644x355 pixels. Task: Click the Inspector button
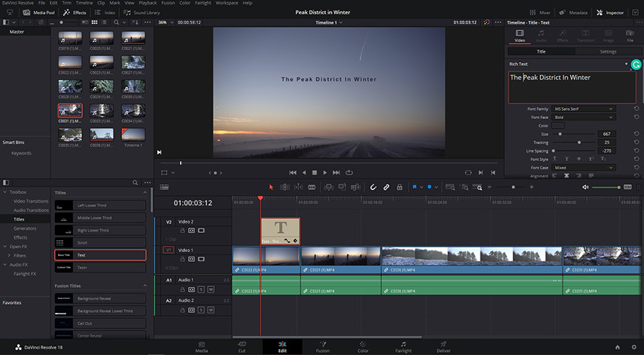tap(611, 13)
